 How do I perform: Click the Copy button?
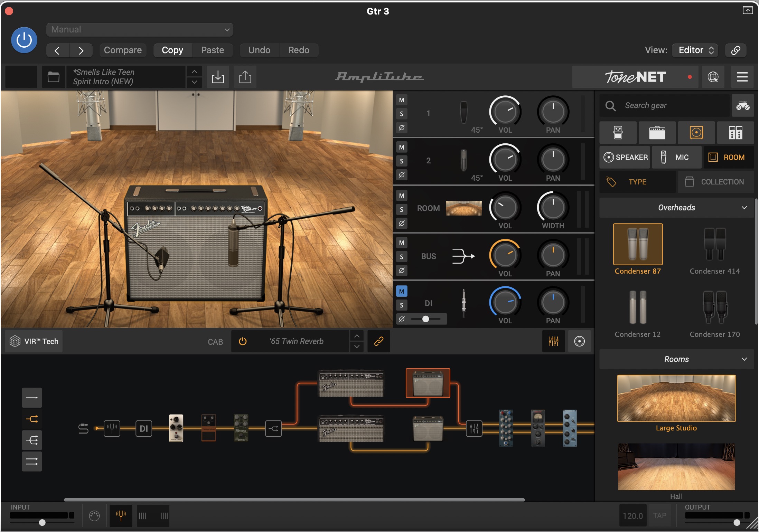click(x=172, y=50)
